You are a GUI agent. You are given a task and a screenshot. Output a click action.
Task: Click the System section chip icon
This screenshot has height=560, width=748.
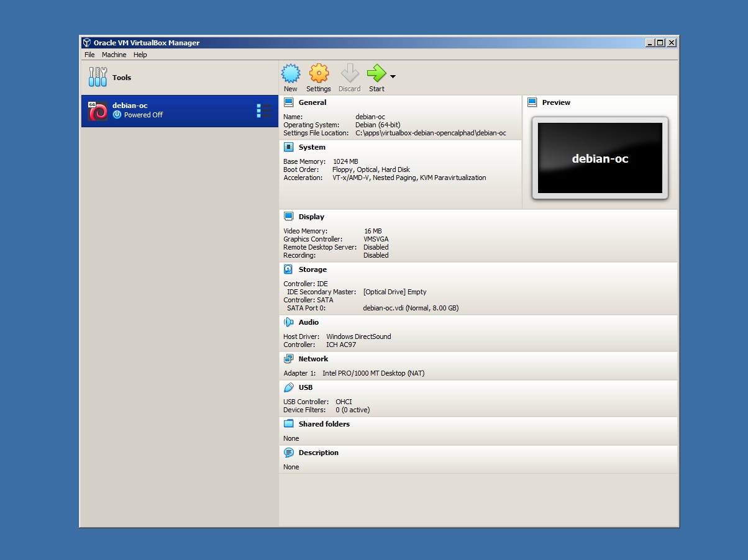click(x=288, y=147)
